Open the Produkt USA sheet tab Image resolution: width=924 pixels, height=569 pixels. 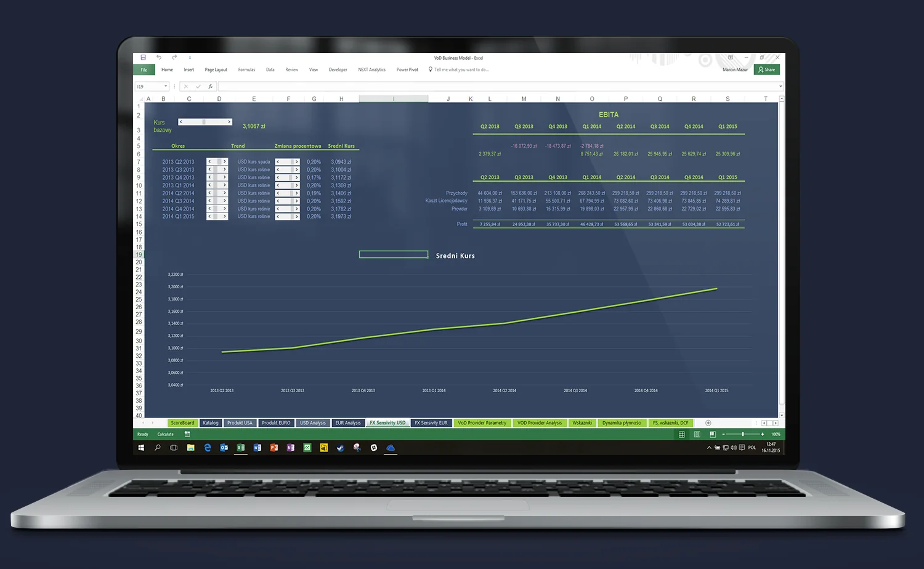coord(240,423)
